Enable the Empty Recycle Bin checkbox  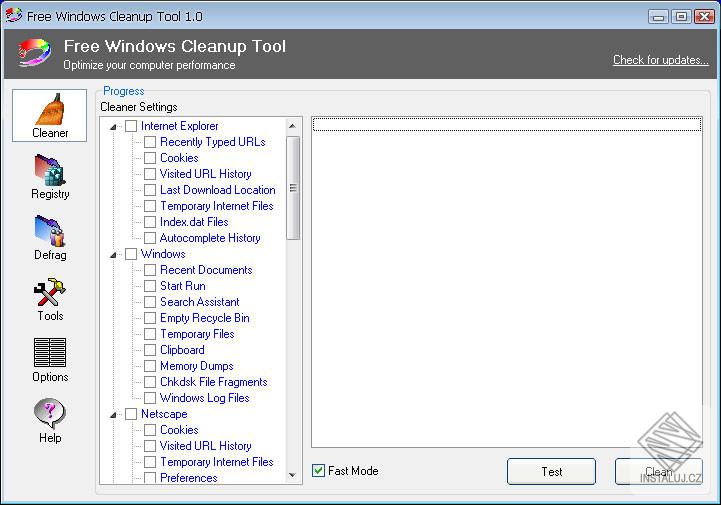(150, 318)
